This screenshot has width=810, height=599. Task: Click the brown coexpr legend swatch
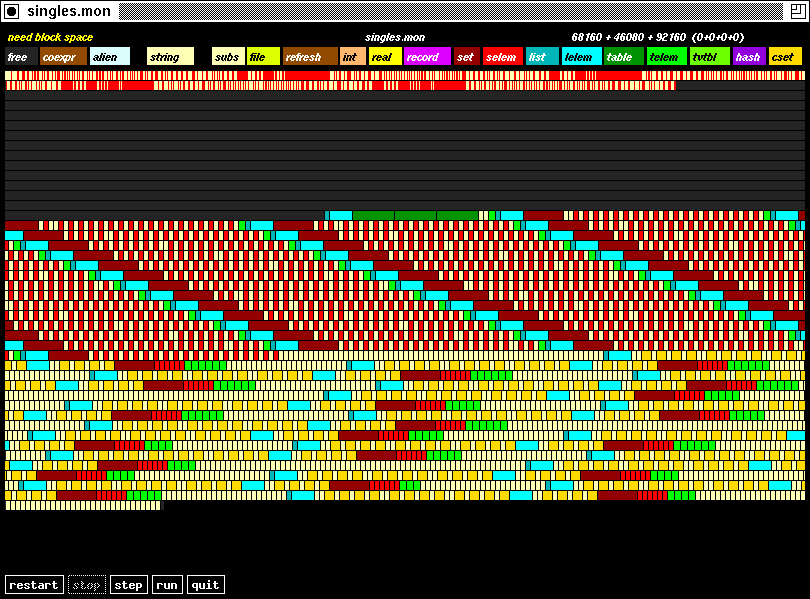(63, 57)
